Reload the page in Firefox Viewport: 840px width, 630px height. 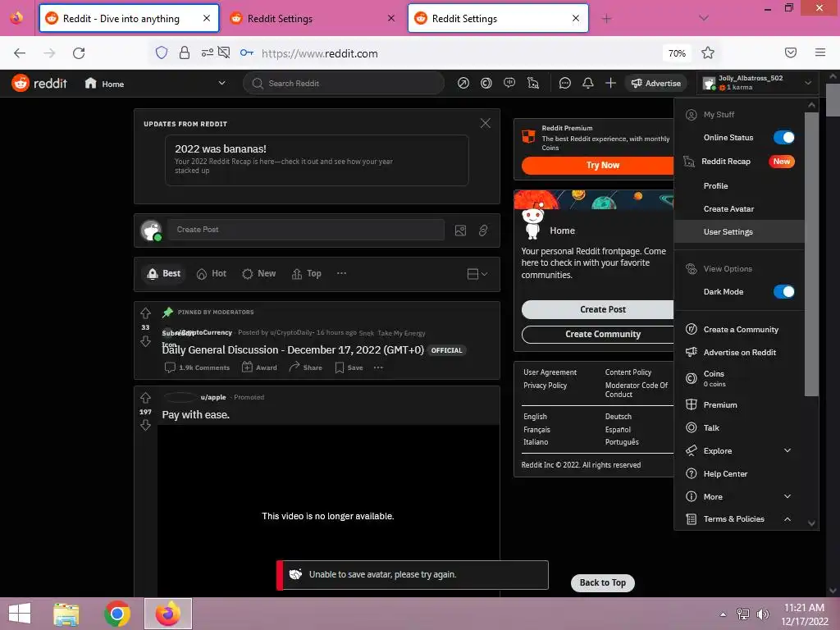(x=79, y=53)
